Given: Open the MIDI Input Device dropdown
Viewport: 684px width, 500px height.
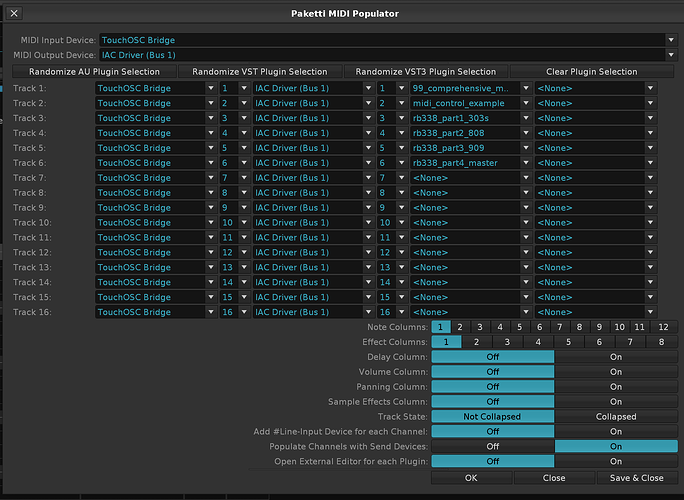Looking at the screenshot, I should 388,40.
